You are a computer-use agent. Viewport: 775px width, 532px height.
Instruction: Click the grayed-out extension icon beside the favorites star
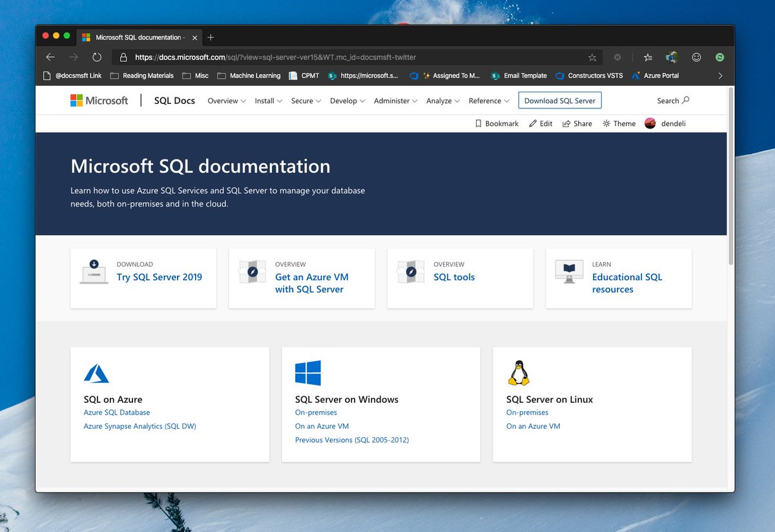point(617,57)
